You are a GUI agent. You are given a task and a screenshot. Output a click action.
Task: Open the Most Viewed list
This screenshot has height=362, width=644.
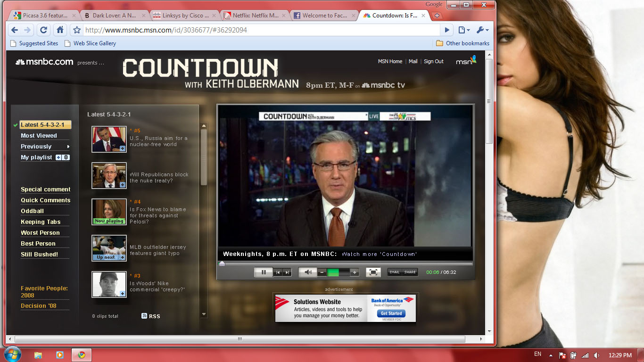(39, 136)
